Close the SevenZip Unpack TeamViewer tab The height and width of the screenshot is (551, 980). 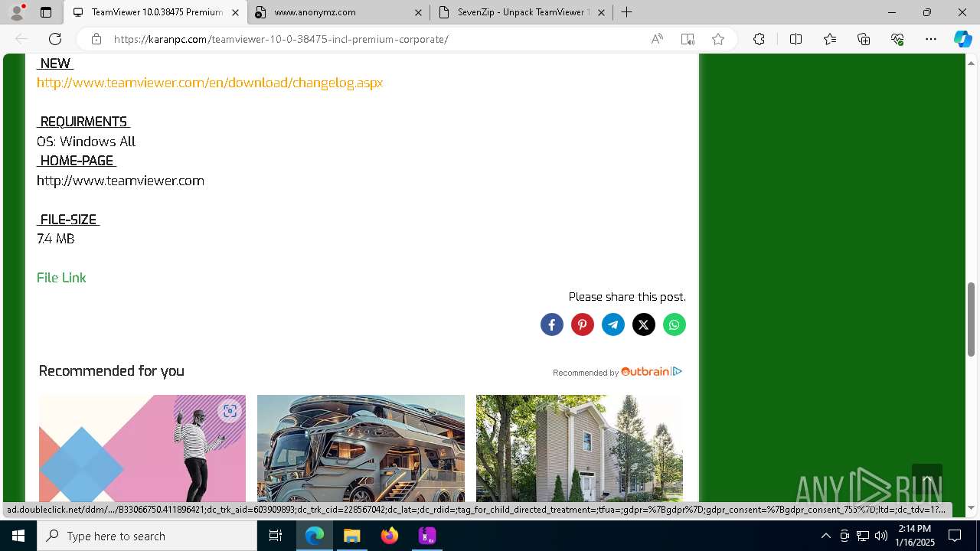(601, 12)
